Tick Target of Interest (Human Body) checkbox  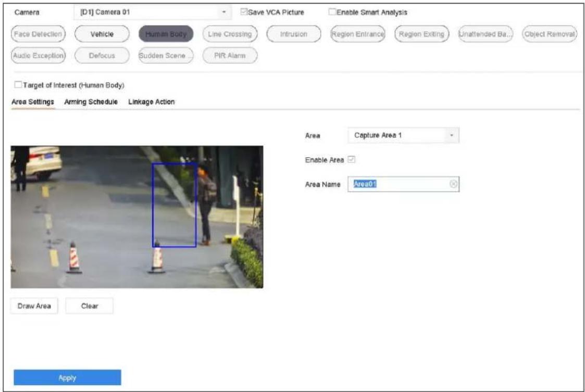tap(18, 85)
